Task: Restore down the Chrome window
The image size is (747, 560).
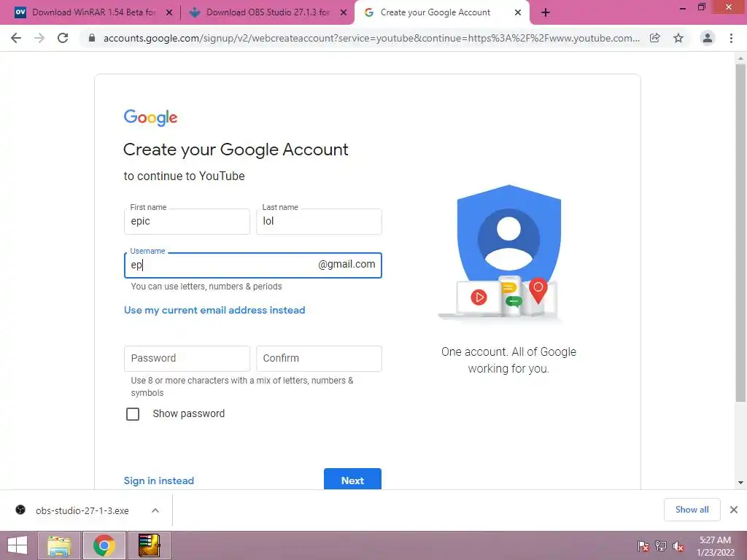Action: tap(702, 7)
